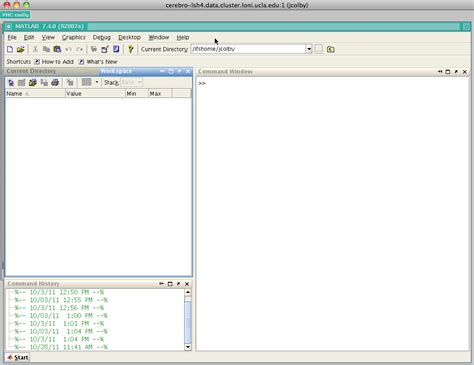Open the Stack dropdown
This screenshot has width=474, height=365.
click(132, 82)
